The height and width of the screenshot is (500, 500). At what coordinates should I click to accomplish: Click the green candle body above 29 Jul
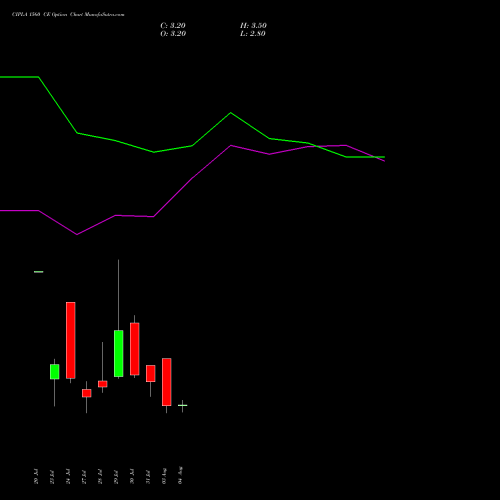pos(119,354)
